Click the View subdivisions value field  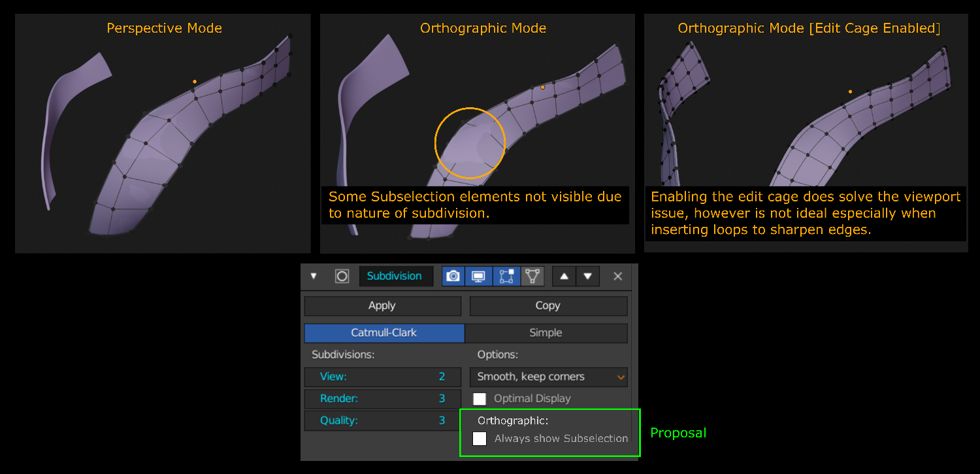pyautogui.click(x=382, y=377)
